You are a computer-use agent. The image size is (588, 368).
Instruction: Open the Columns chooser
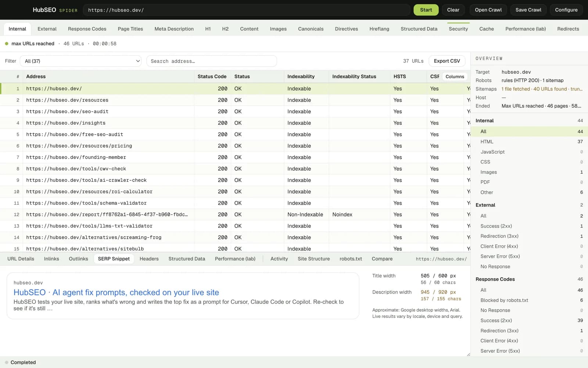[x=455, y=77]
